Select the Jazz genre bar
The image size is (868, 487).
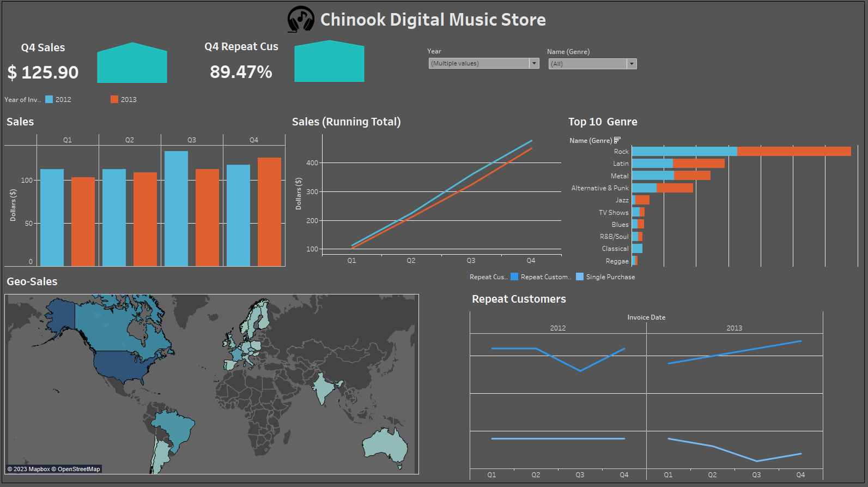[641, 200]
